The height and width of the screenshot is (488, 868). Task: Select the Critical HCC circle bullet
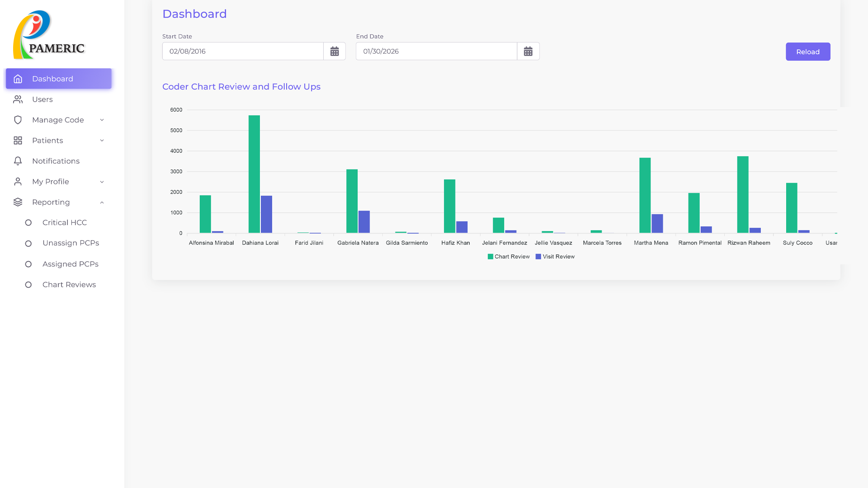(x=28, y=223)
